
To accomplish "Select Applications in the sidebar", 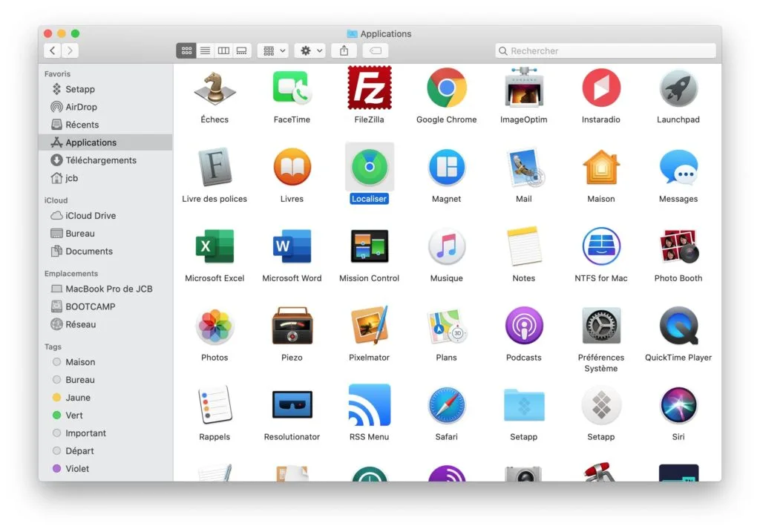I will click(x=105, y=142).
